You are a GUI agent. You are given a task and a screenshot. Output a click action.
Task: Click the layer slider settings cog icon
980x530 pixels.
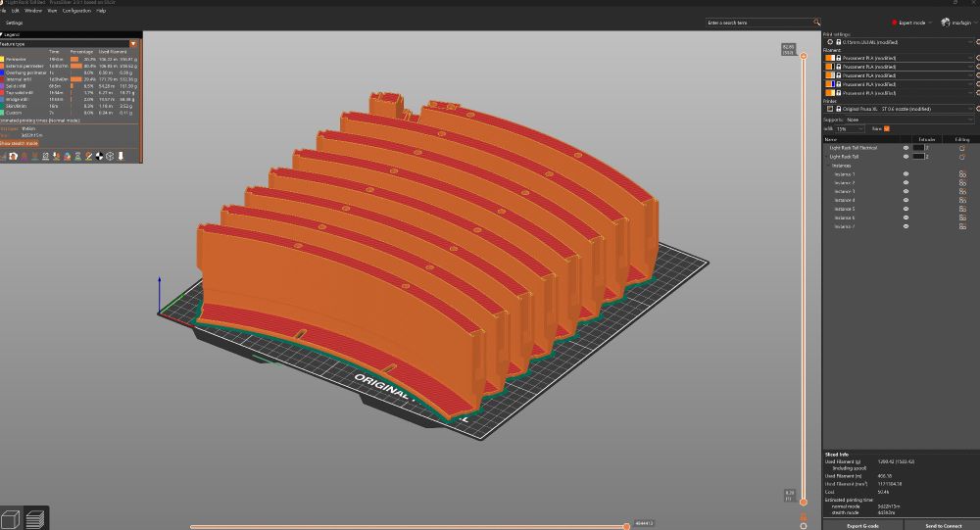coord(804,526)
